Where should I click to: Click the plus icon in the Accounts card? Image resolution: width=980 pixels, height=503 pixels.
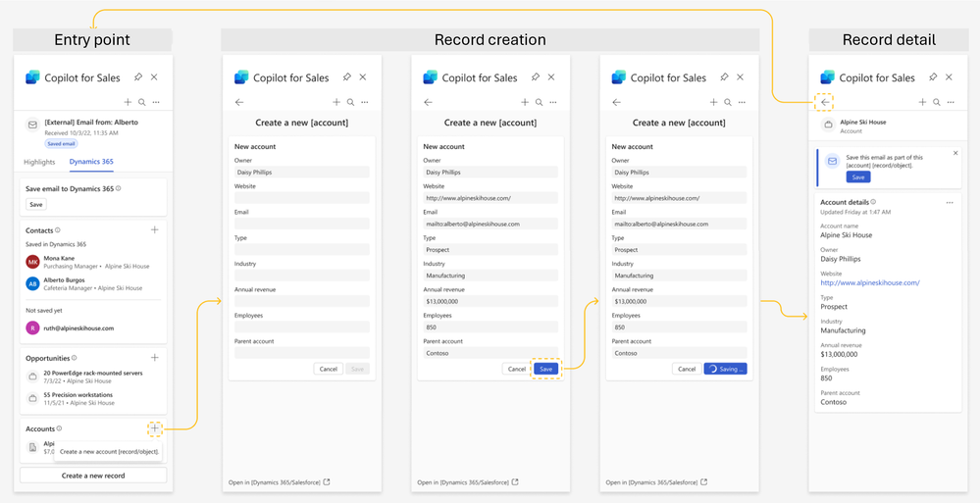click(155, 428)
